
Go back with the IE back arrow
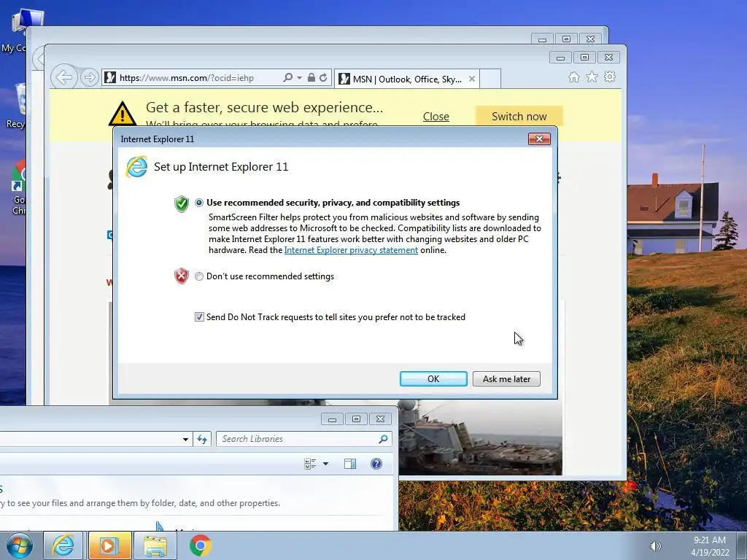[64, 77]
